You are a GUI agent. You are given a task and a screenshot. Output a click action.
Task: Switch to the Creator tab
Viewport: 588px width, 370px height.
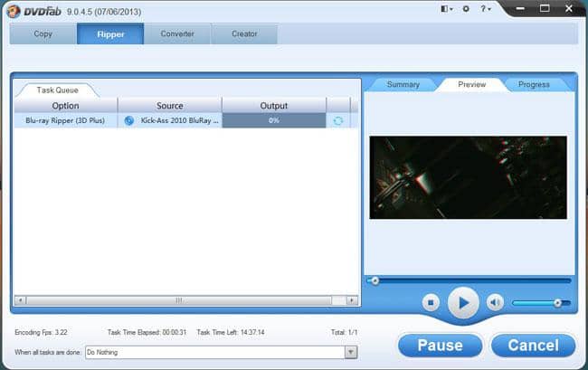244,33
